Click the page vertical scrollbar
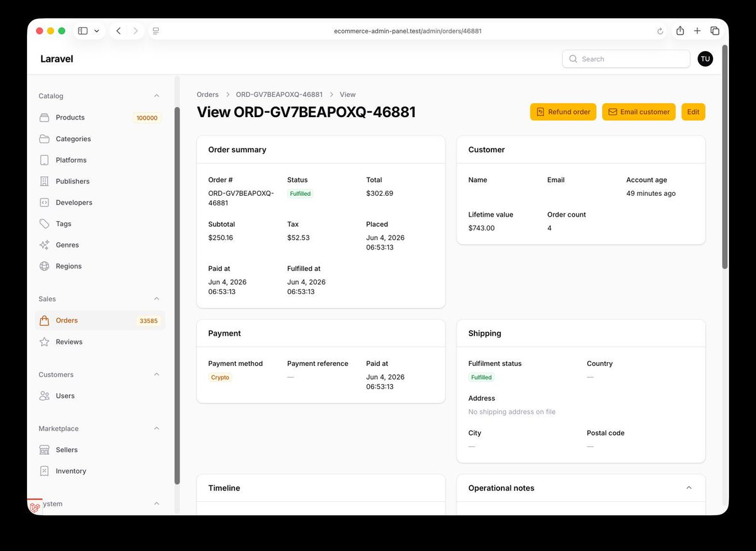This screenshot has width=756, height=551. point(725,156)
